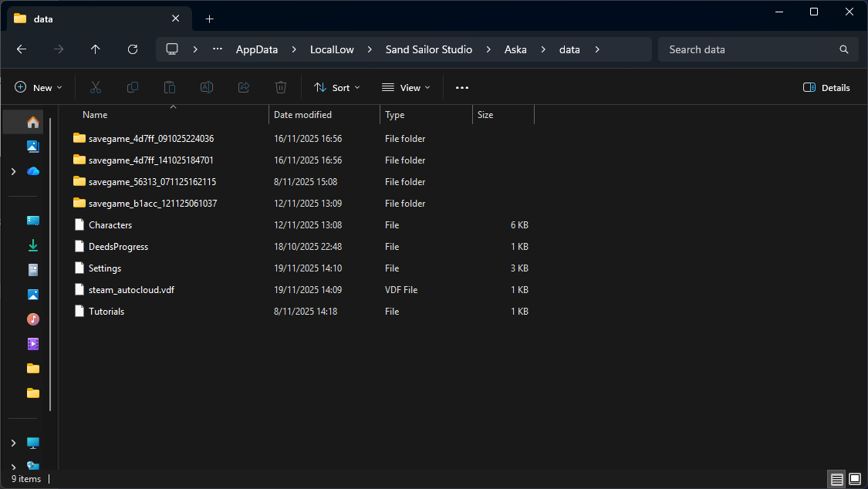Screen dimensions: 868x489
Task: Switch to large thumbnails view in status bar
Action: point(854,479)
